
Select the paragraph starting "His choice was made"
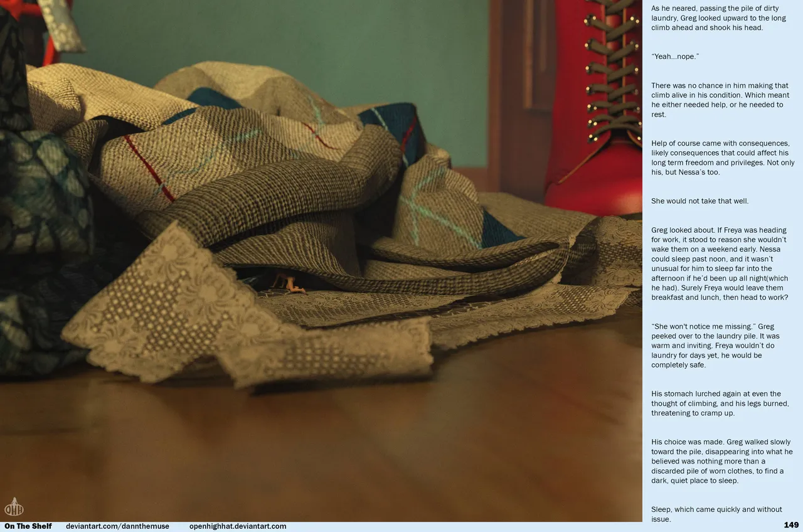[x=722, y=461]
